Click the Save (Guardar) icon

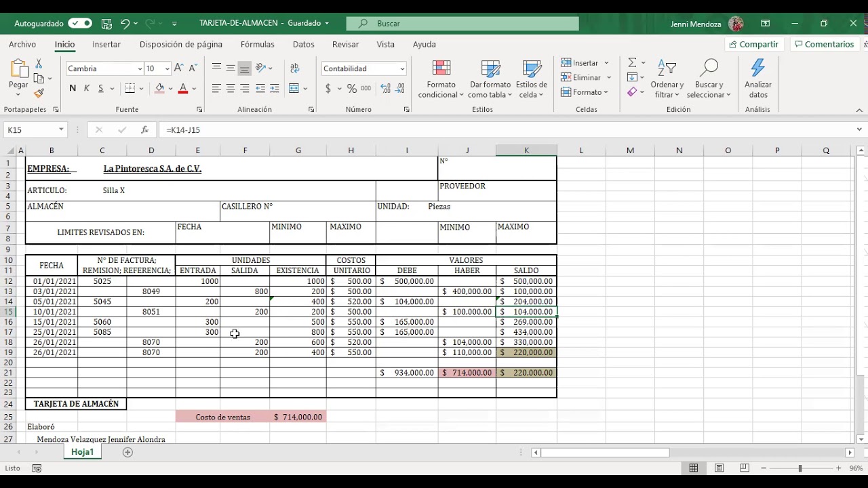[x=106, y=23]
